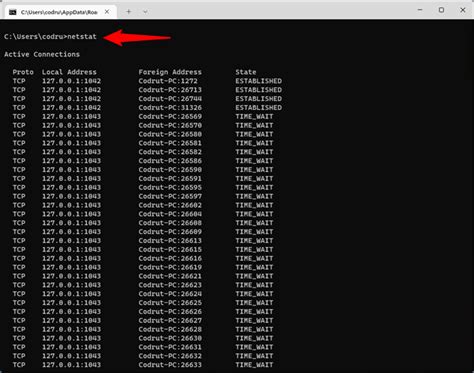This screenshot has width=474, height=373.
Task: Click the State column header
Action: pos(246,72)
